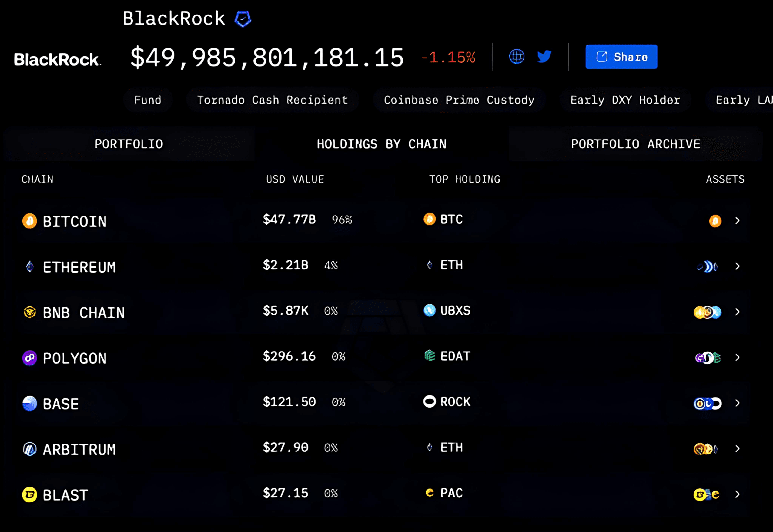Switch to the Portfolio tab
773x532 pixels.
(x=129, y=144)
